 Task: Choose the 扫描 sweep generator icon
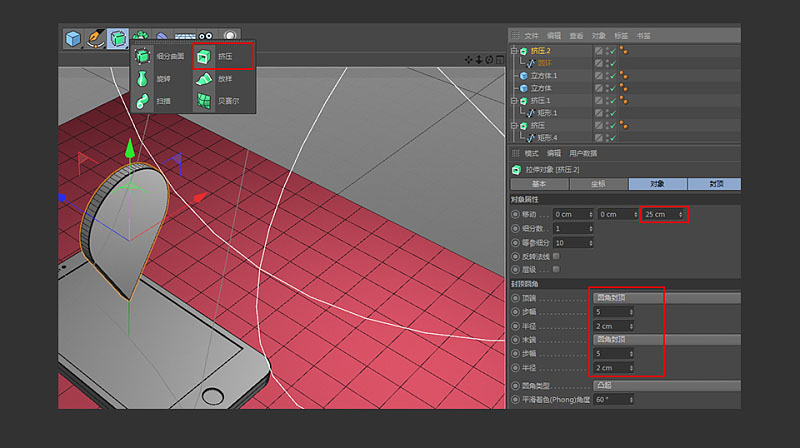coord(142,101)
